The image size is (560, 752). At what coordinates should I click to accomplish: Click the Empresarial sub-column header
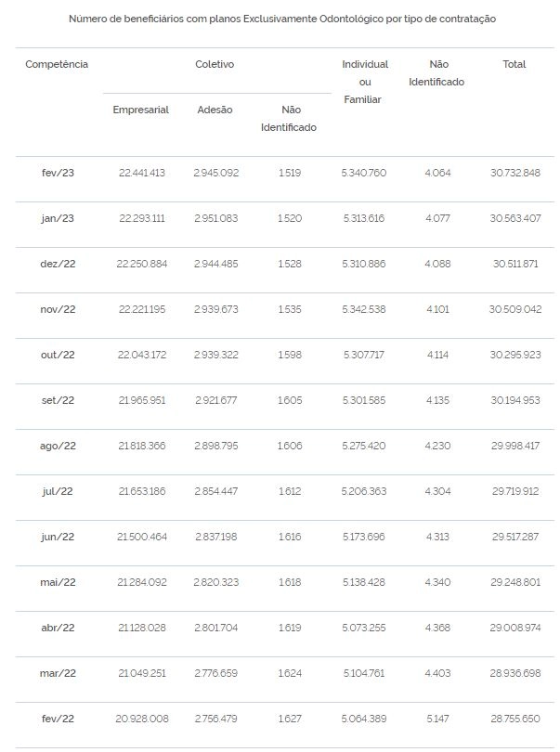tap(140, 110)
